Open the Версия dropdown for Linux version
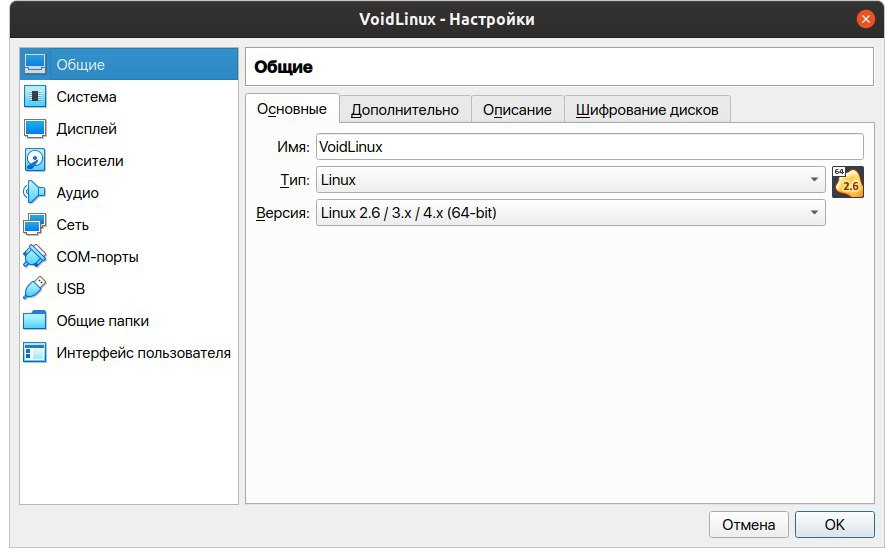Screen dimensions: 894x557 pyautogui.click(x=570, y=213)
